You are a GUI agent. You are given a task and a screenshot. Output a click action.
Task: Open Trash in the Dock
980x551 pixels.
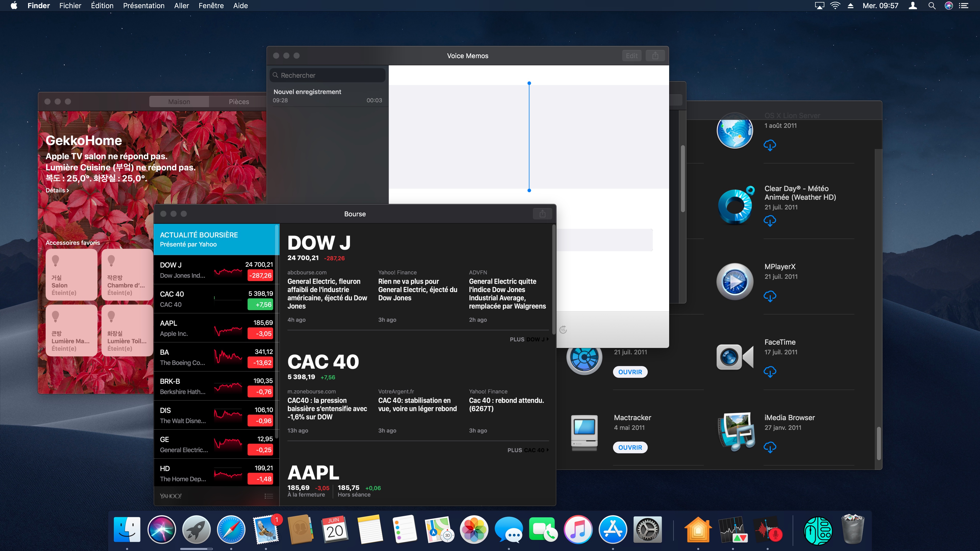[x=853, y=529]
